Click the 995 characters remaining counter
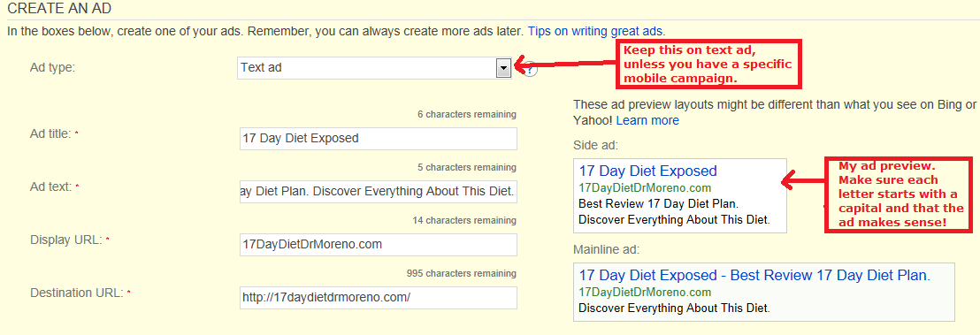This screenshot has width=980, height=335. pos(462,273)
